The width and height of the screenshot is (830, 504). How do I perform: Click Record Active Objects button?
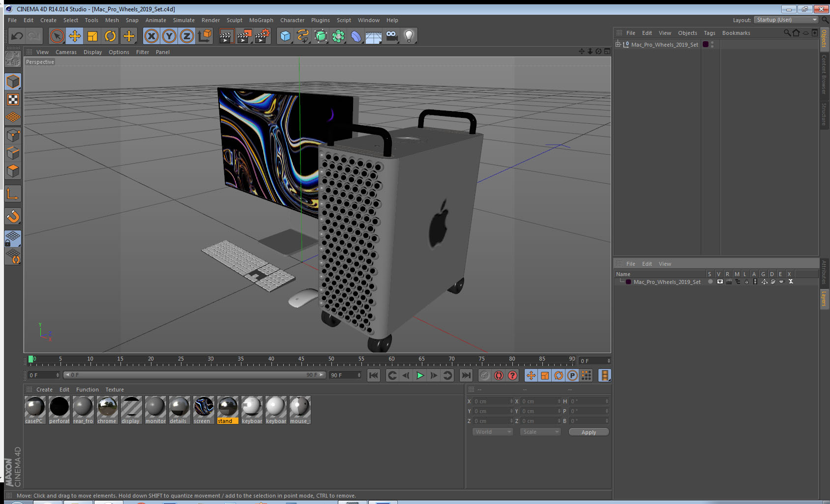click(x=485, y=375)
